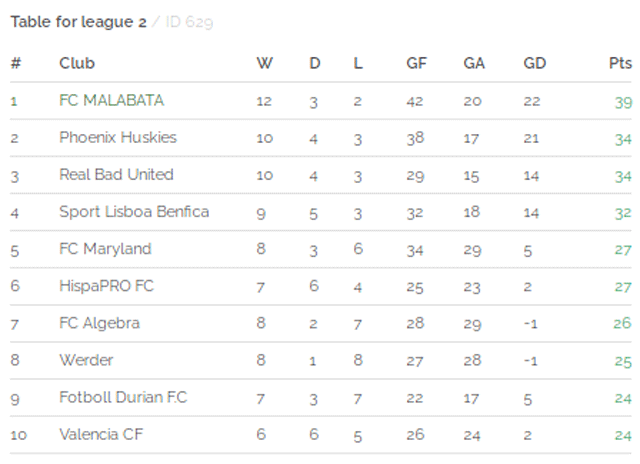
Task: Select the FC Algebra club entry
Action: (99, 323)
